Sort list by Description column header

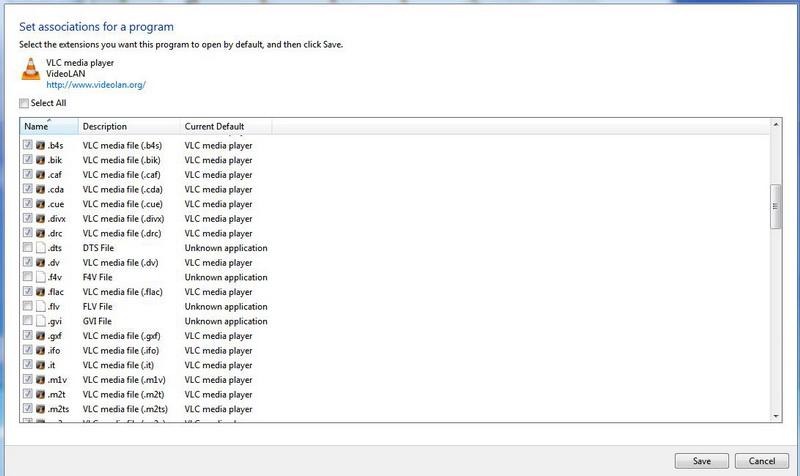point(129,127)
